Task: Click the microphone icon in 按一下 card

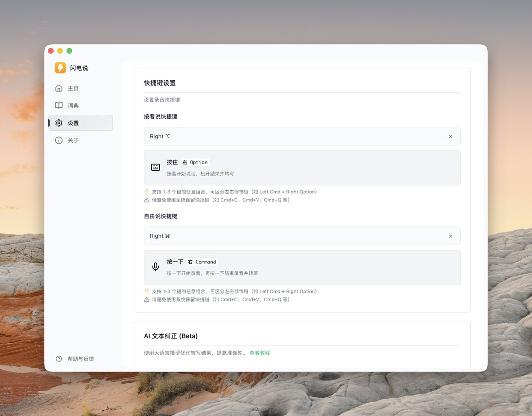Action: 156,267
